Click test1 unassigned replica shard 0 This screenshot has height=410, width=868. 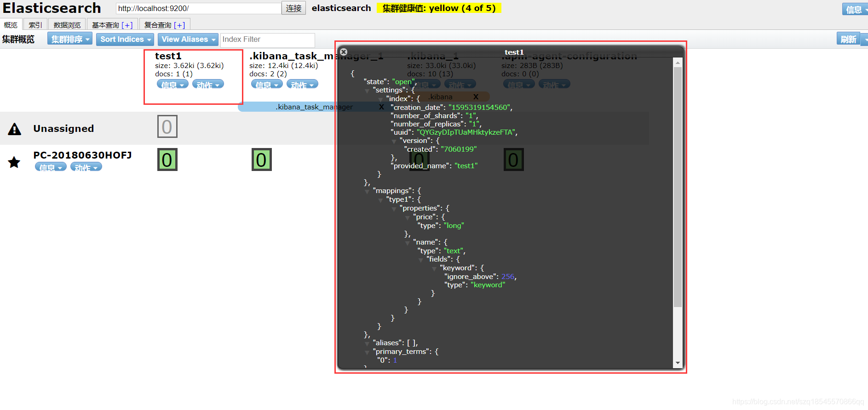point(167,127)
